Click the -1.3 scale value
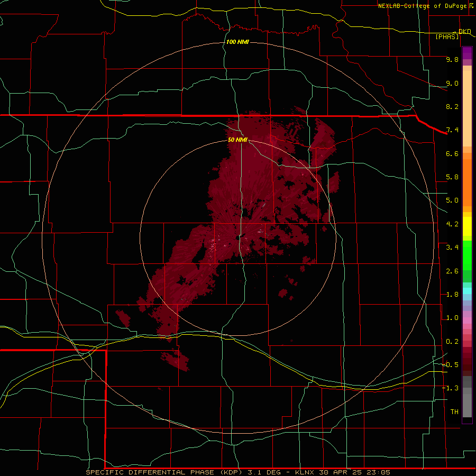The width and height of the screenshot is (476, 476). (x=451, y=388)
